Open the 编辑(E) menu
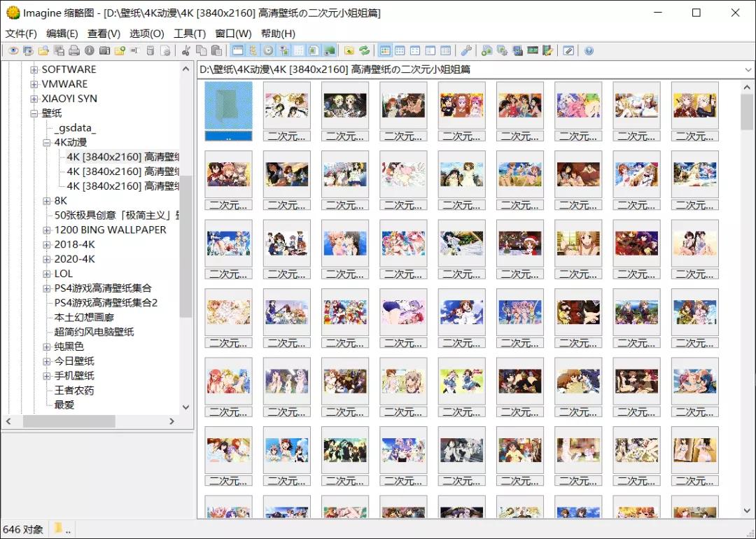756x539 pixels. (x=62, y=34)
